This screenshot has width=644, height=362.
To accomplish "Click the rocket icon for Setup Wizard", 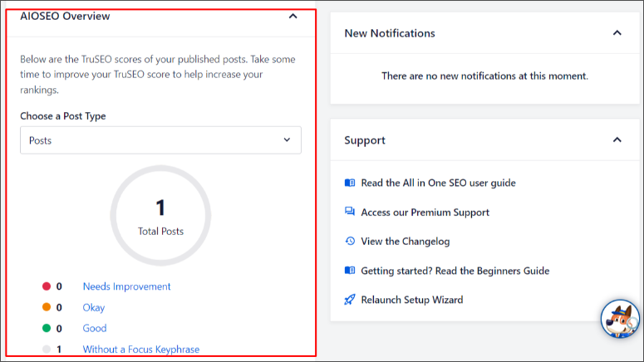I will [350, 300].
